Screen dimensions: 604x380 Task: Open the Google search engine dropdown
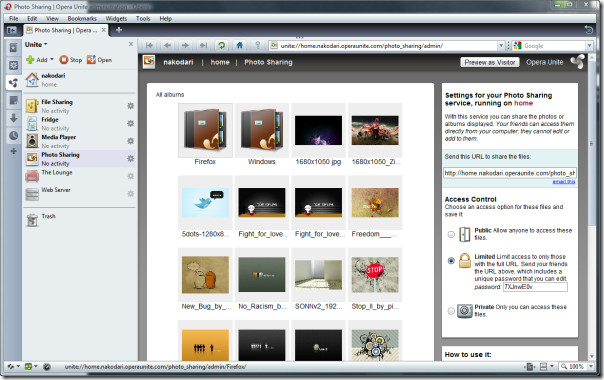coord(590,45)
